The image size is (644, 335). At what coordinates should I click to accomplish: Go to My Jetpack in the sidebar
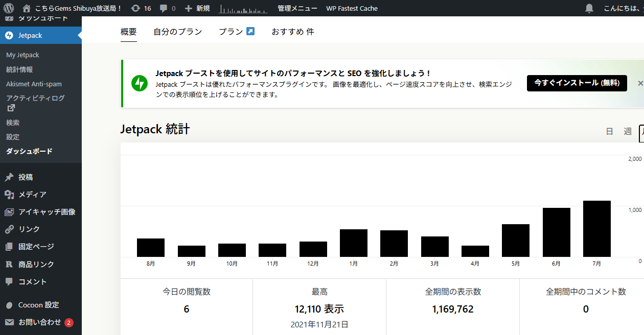22,55
